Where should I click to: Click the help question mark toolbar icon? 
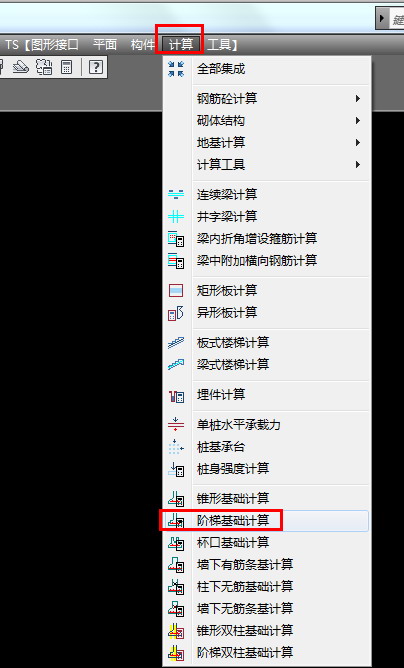(95, 67)
